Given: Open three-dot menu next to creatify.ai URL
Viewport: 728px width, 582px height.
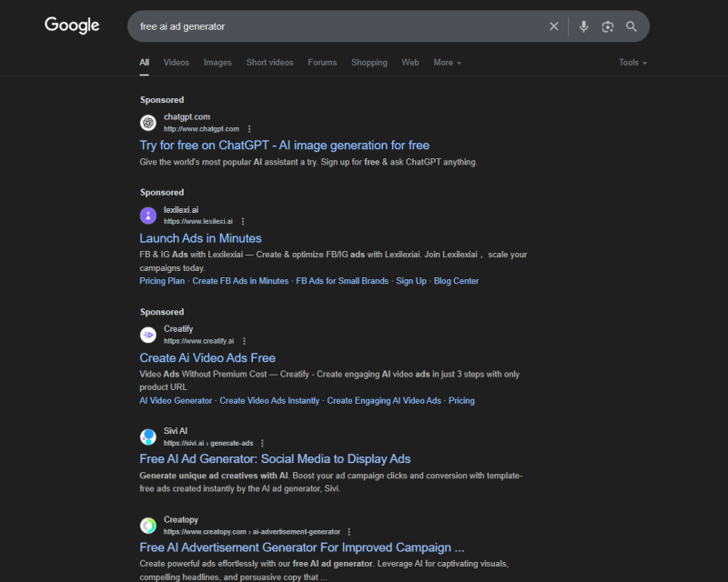Looking at the screenshot, I should click(x=244, y=341).
